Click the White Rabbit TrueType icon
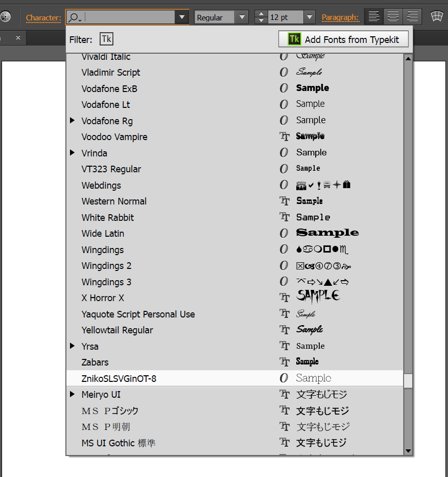The image size is (448, 477). coord(285,217)
